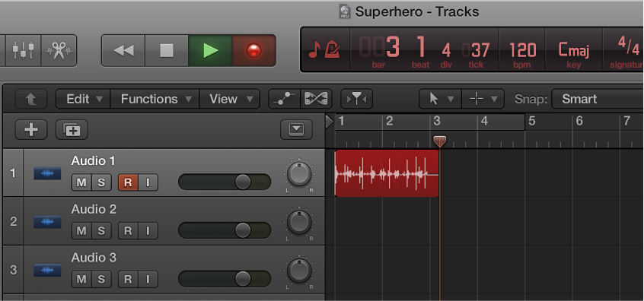Click the Cmaj key value
644x301 pixels.
[x=574, y=49]
